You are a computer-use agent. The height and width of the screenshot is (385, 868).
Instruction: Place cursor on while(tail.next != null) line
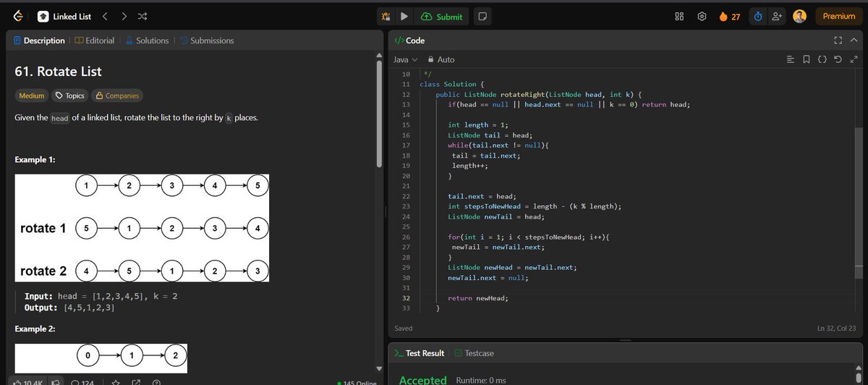pyautogui.click(x=498, y=145)
